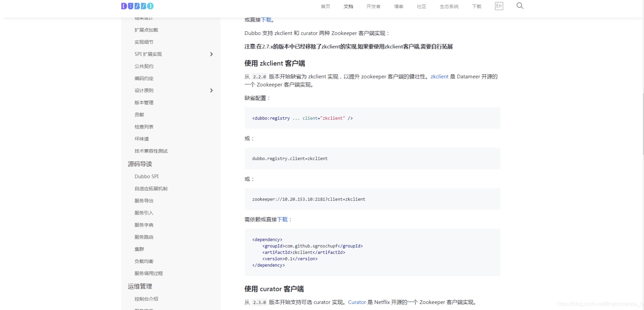644x310 pixels.
Task: Open the 生态系统 navigation entry
Action: [x=449, y=6]
